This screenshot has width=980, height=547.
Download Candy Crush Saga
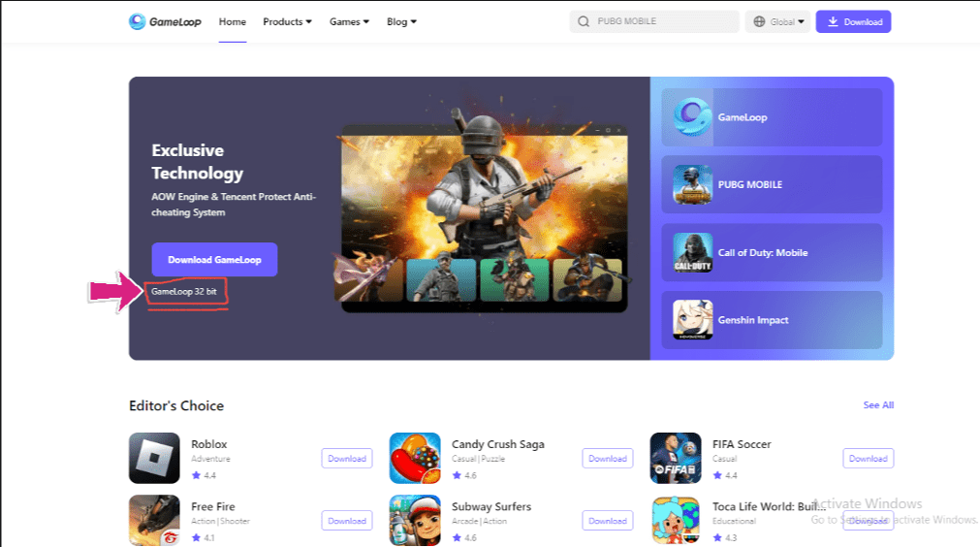pyautogui.click(x=608, y=458)
